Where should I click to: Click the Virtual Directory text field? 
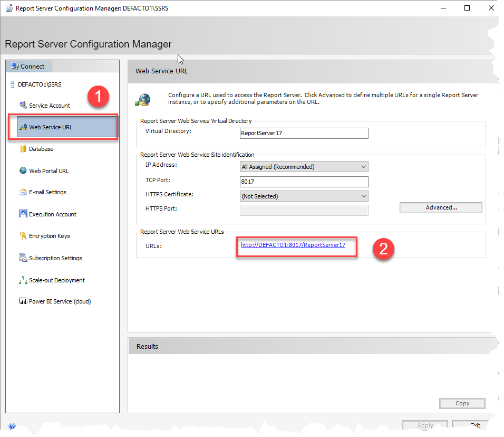point(304,133)
